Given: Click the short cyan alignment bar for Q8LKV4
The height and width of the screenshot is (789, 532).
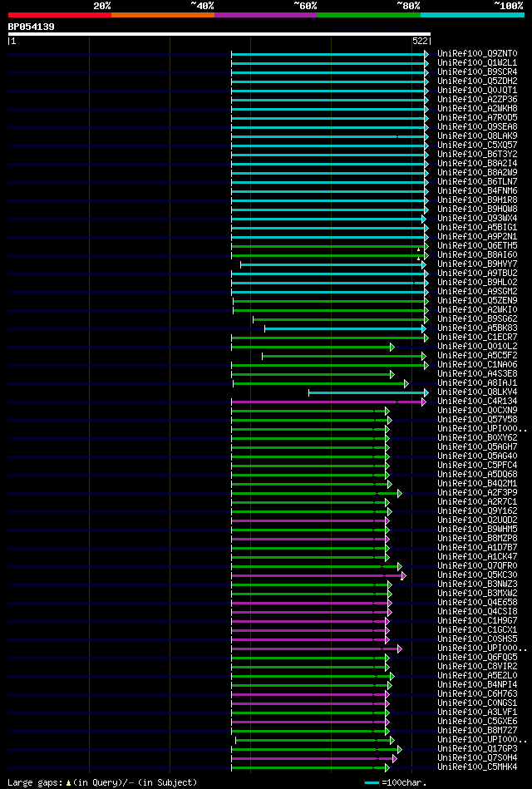Looking at the screenshot, I should [368, 392].
